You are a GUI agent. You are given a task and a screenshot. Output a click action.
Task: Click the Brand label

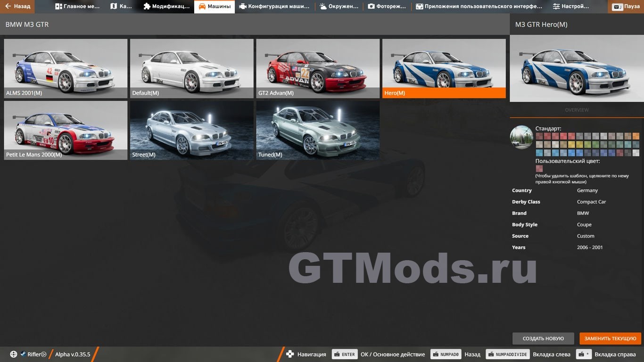(x=519, y=213)
